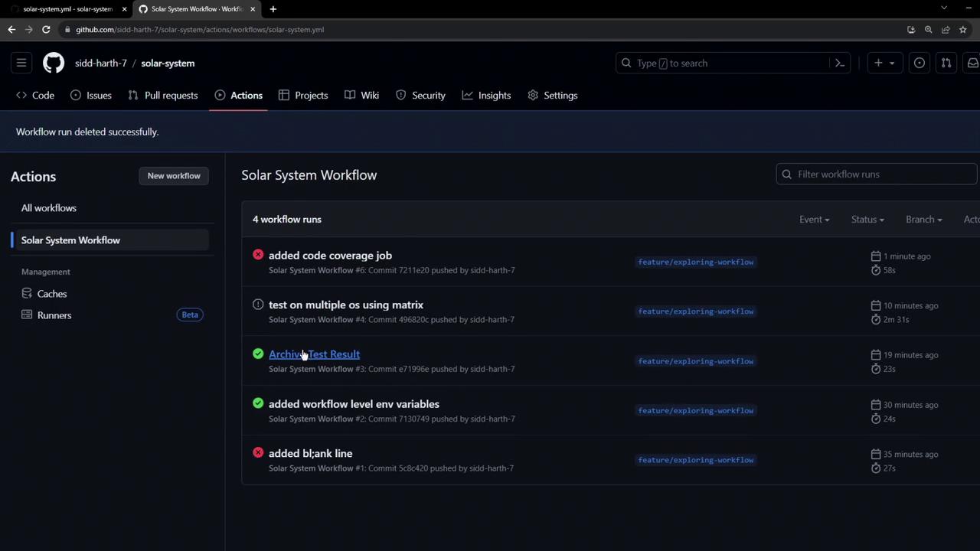Image resolution: width=980 pixels, height=551 pixels.
Task: Open a new browser tab
Action: 273,8
